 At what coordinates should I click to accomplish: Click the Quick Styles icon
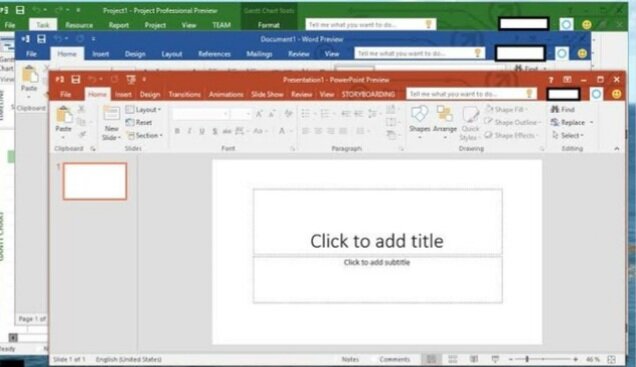tap(470, 115)
